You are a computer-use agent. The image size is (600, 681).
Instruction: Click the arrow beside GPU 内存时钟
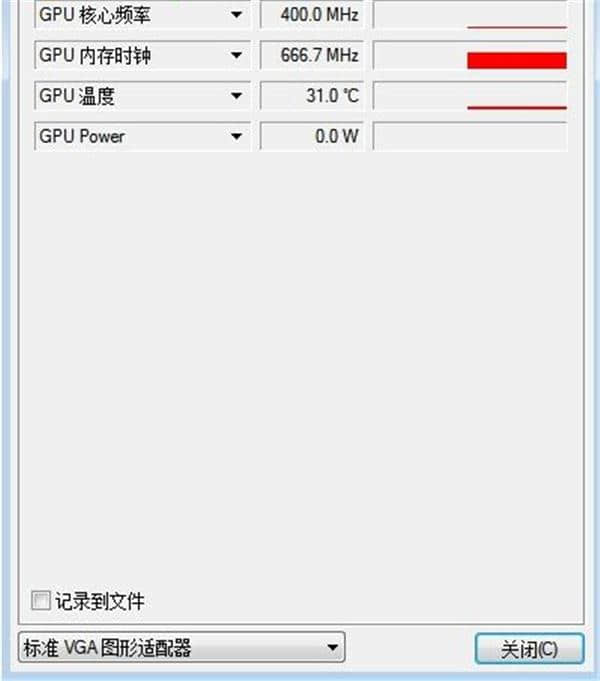pyautogui.click(x=236, y=55)
